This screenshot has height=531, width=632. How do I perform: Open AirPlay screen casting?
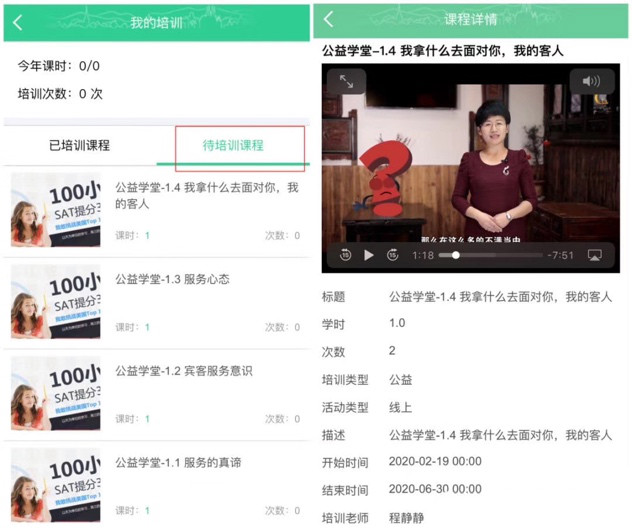(595, 255)
